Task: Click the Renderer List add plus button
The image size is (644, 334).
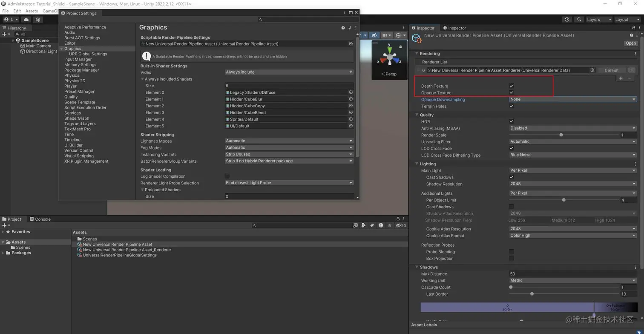Action: (621, 78)
